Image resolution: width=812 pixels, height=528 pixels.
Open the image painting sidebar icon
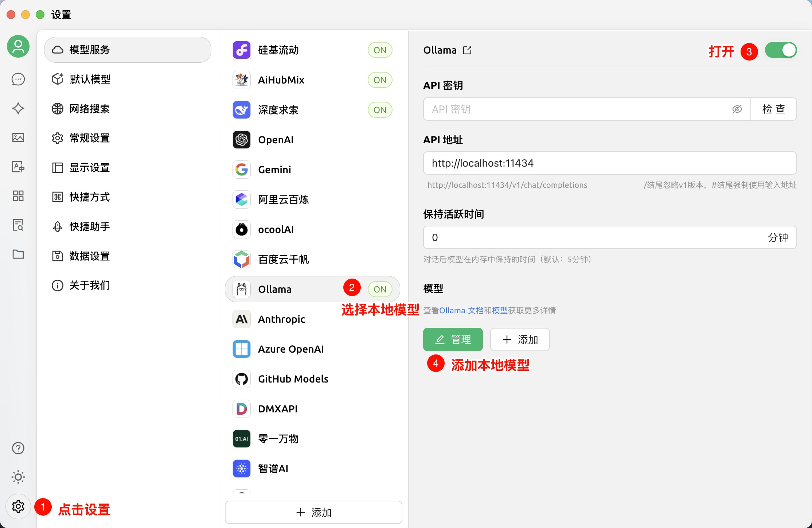coord(18,137)
